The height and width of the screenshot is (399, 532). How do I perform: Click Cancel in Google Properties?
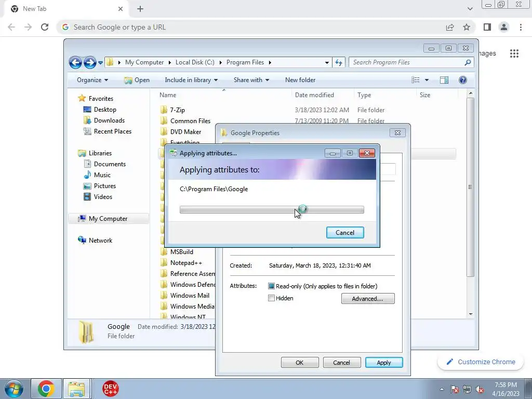click(341, 362)
